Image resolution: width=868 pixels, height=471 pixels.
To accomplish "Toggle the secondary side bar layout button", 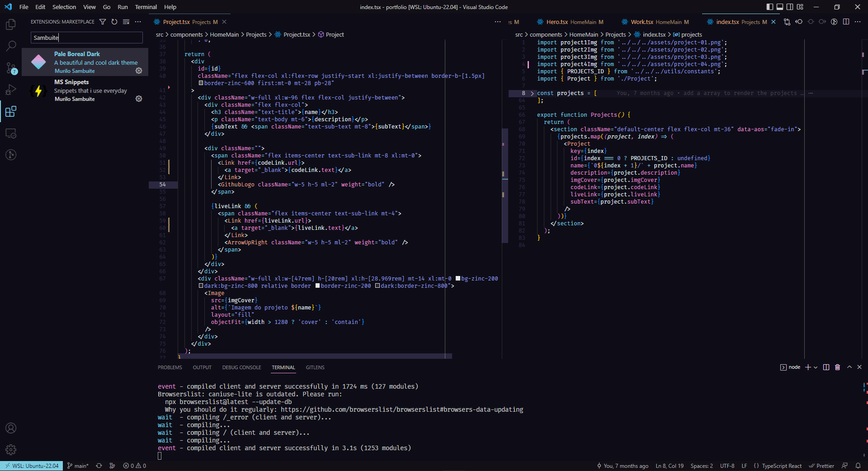I will click(x=790, y=7).
